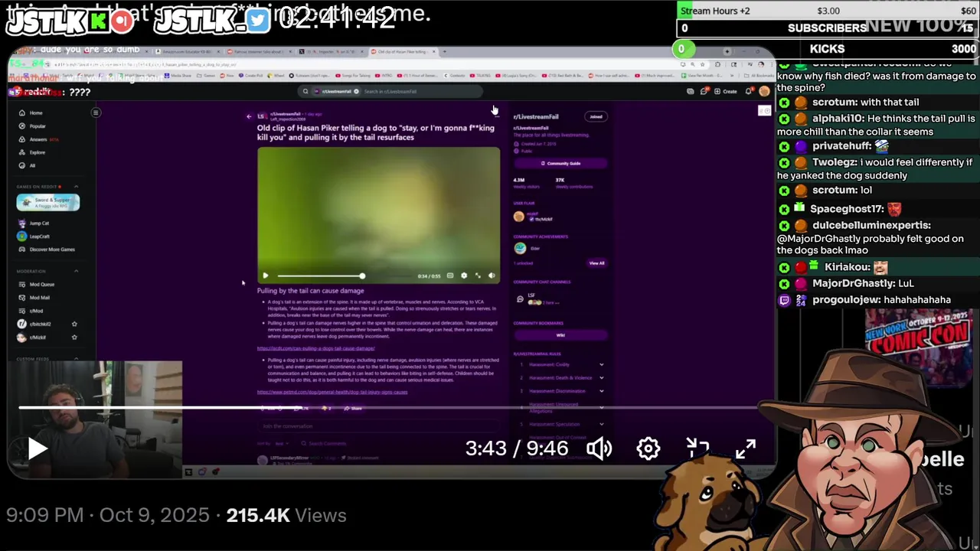This screenshot has height=551, width=980.
Task: Open Answers BETA in Reddit sidebar
Action: pos(38,139)
